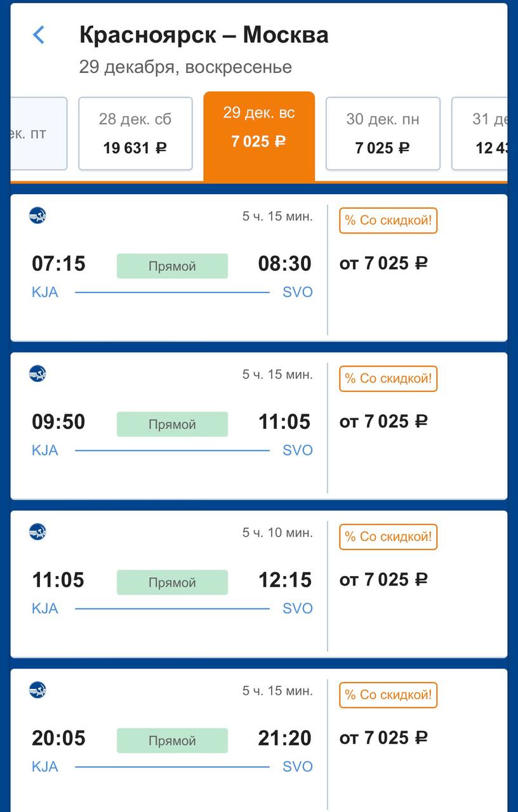Click Прямой label on 07:15 flight
518x812 pixels.
point(172,266)
